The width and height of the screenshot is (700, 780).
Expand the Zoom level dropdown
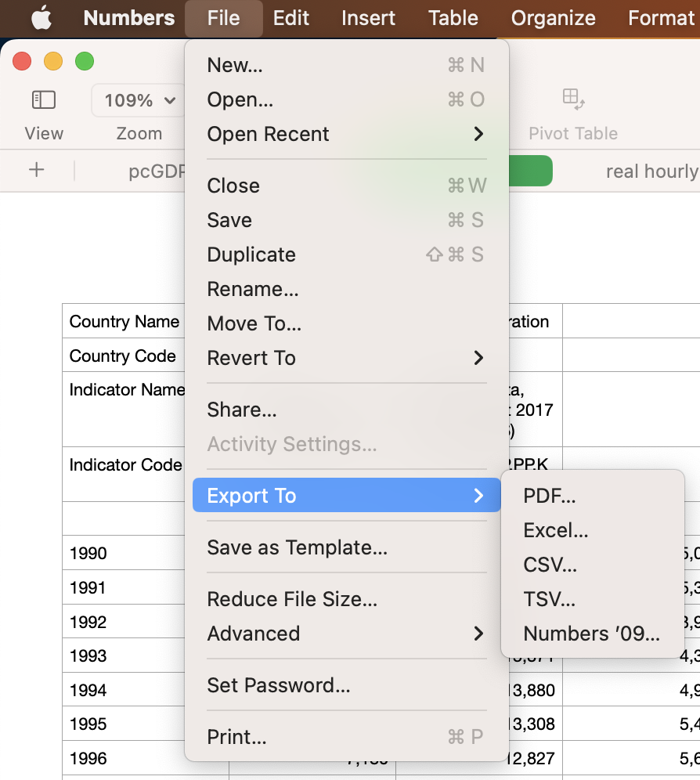(x=139, y=100)
